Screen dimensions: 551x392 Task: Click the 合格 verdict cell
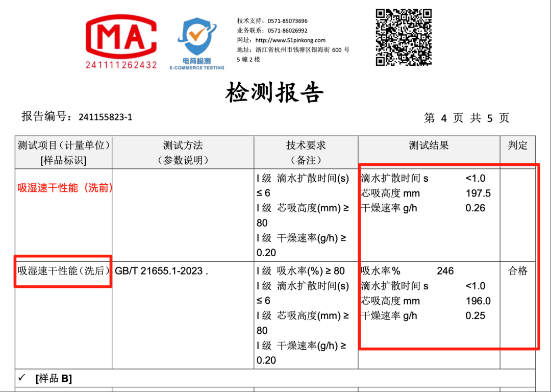(518, 271)
